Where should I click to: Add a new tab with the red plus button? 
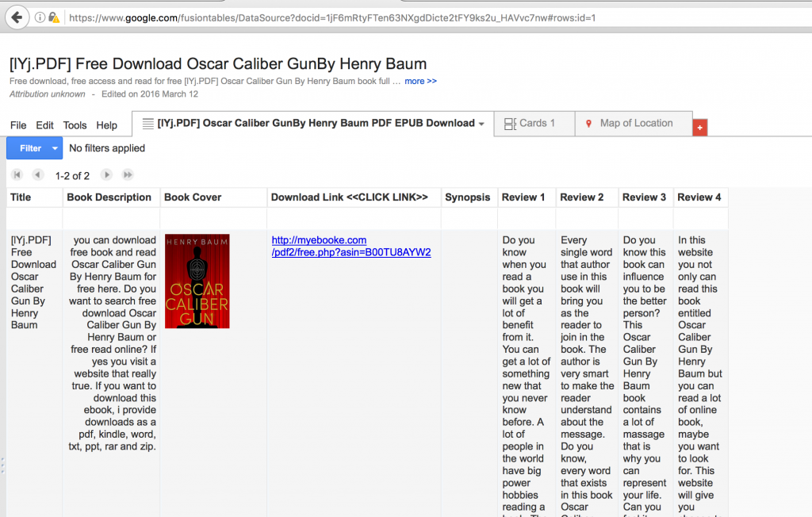tap(699, 128)
